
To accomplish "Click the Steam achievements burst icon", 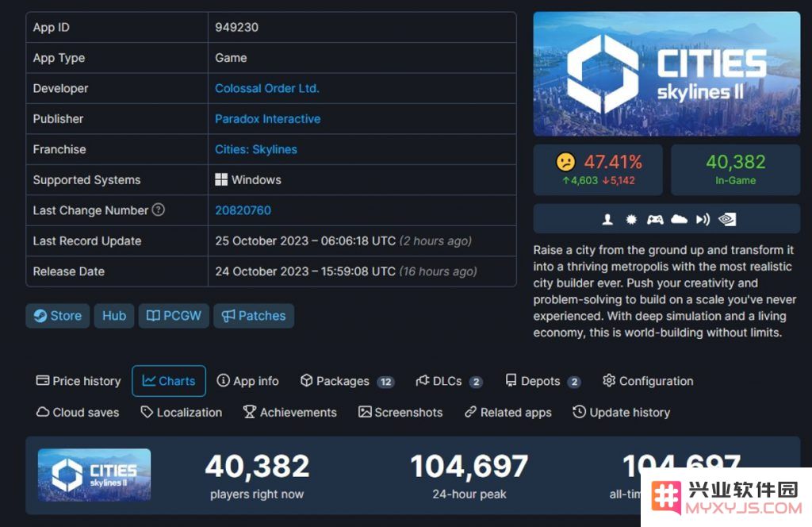I will click(630, 219).
